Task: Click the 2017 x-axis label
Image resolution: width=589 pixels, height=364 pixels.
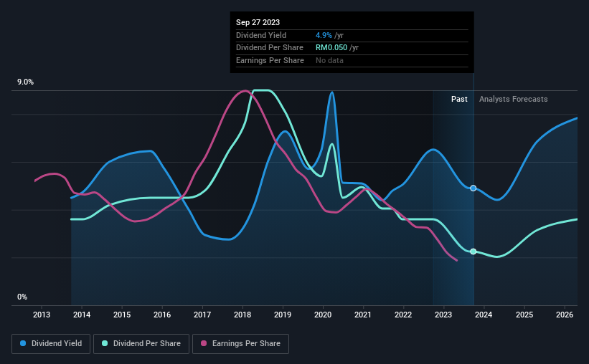Action: (202, 315)
